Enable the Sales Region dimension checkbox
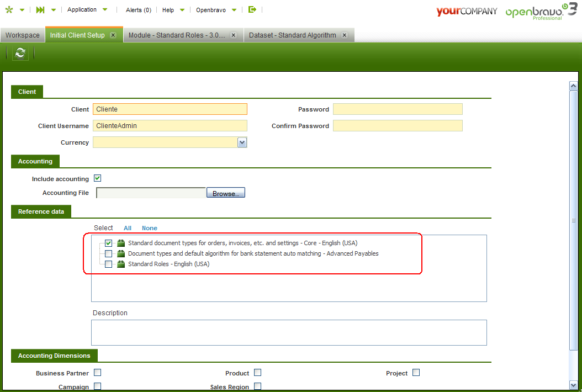The width and height of the screenshot is (582, 392). click(258, 386)
